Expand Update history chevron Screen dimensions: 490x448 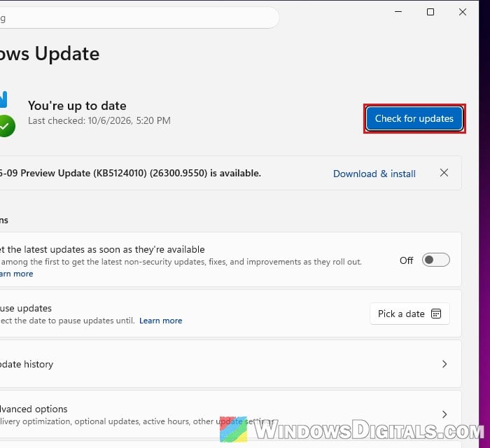[x=444, y=364]
